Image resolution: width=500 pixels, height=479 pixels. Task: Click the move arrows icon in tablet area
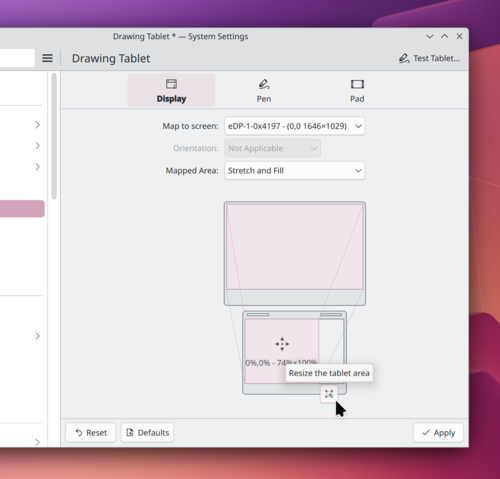point(282,344)
